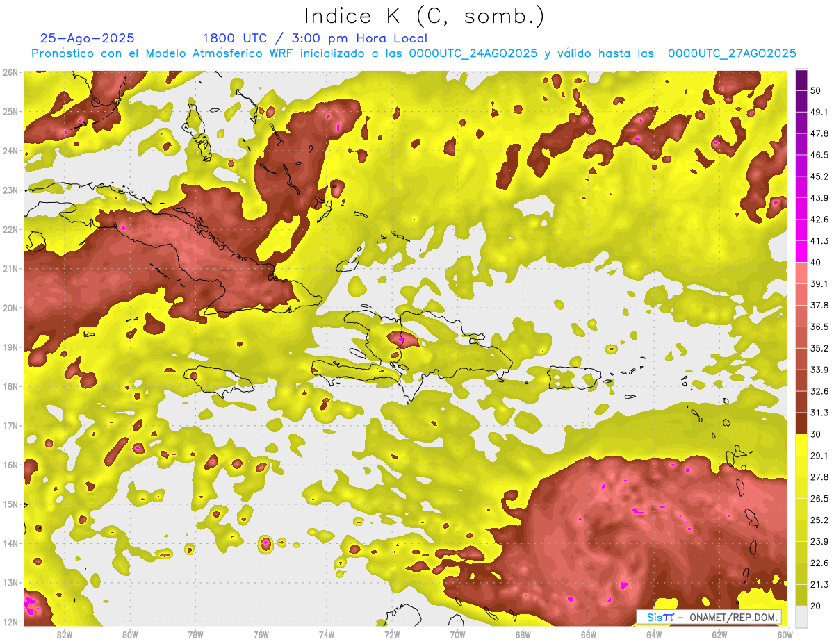The height and width of the screenshot is (644, 834).
Task: Click the 25N latitude axis label
Action: click(10, 111)
